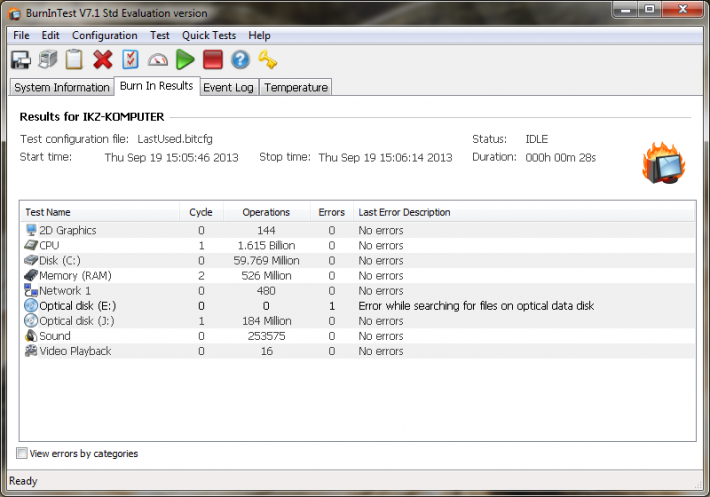
Task: Select the 'Optical disk (E:)' test name
Action: pos(77,306)
